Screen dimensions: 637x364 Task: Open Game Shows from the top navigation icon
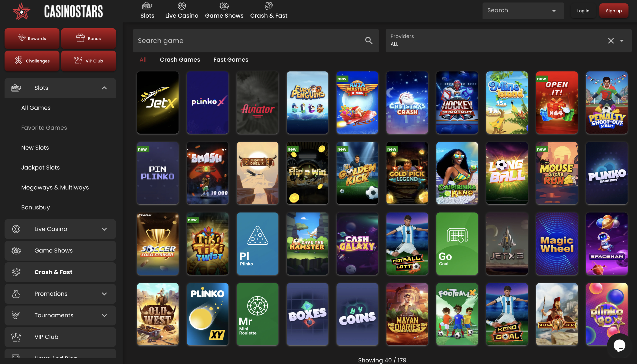coord(224,6)
